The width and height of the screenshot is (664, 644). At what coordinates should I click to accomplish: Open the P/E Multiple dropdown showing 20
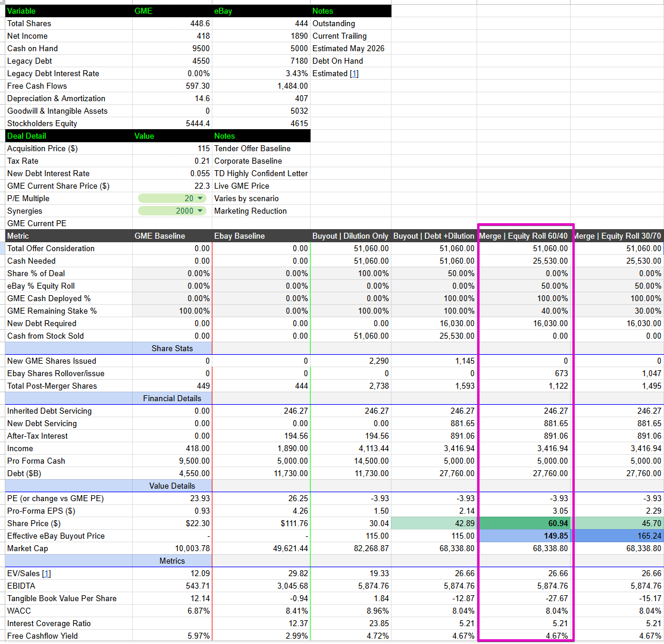pyautogui.click(x=172, y=198)
